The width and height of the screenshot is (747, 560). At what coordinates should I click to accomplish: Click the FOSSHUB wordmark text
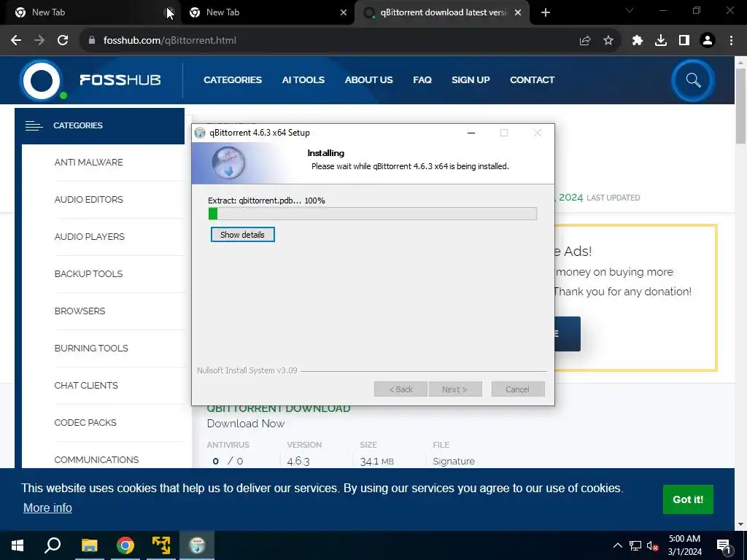coord(120,80)
